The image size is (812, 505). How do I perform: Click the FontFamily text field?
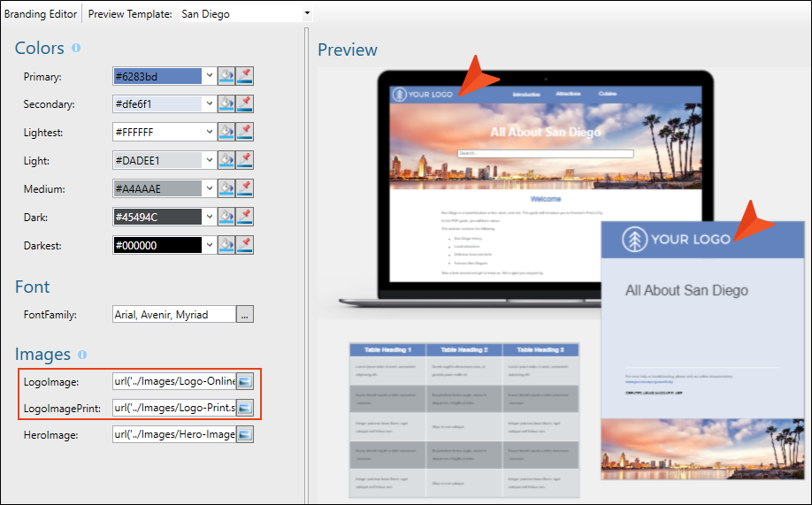click(174, 314)
